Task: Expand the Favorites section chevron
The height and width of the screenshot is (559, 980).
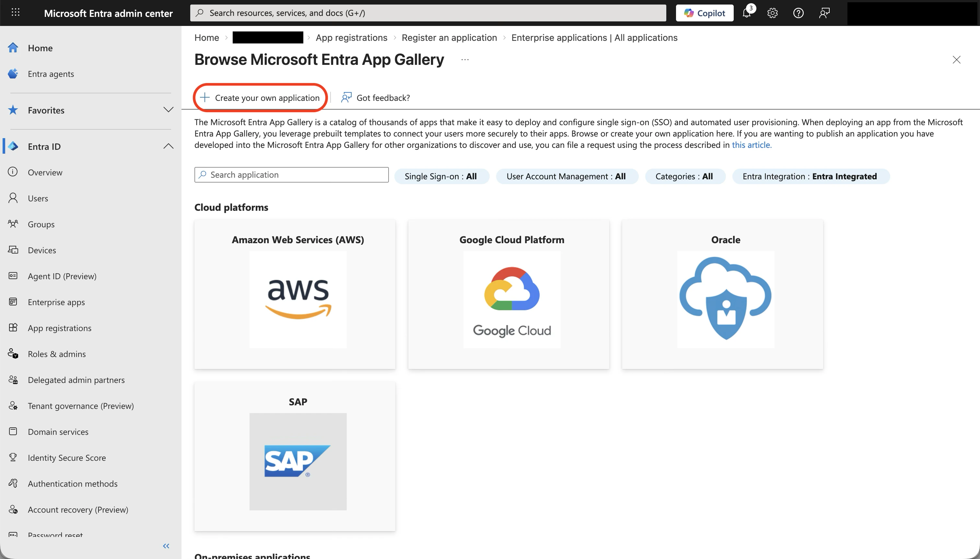Action: pos(168,110)
